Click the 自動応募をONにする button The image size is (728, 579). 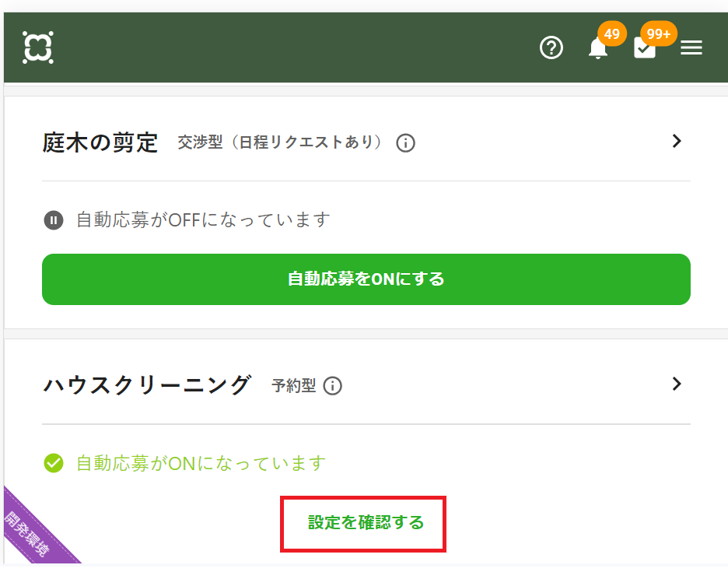pos(366,279)
